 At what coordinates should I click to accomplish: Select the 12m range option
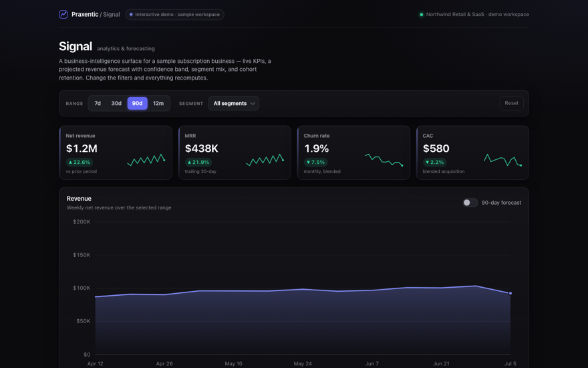(x=158, y=103)
